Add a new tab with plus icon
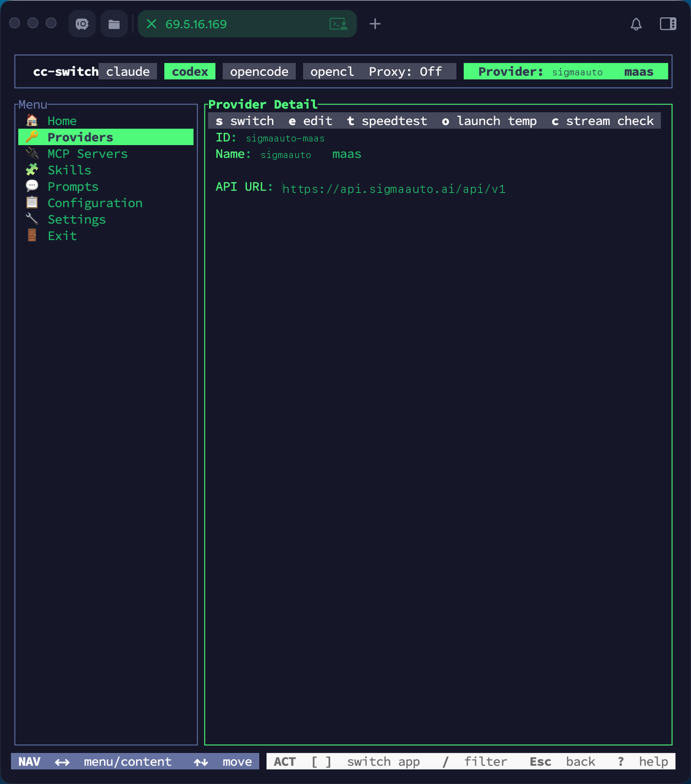This screenshot has width=691, height=784. 375,24
